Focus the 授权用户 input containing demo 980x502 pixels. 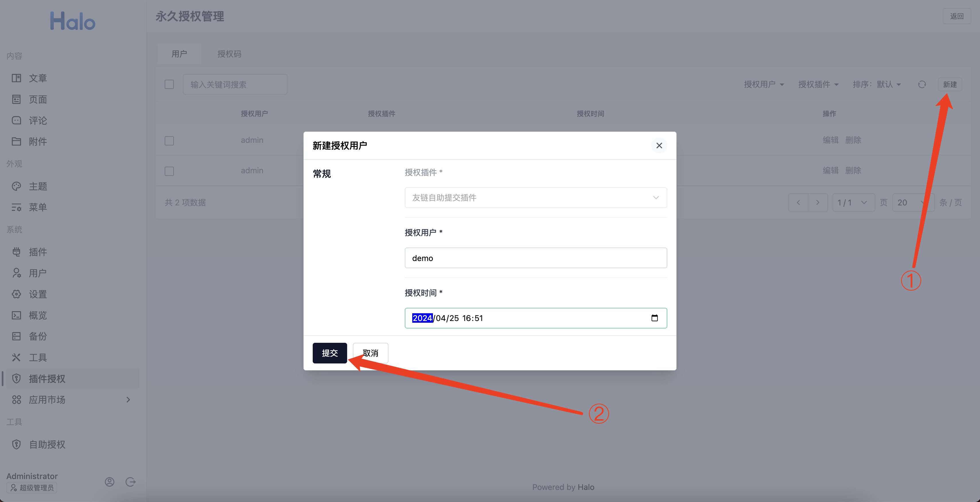click(536, 258)
